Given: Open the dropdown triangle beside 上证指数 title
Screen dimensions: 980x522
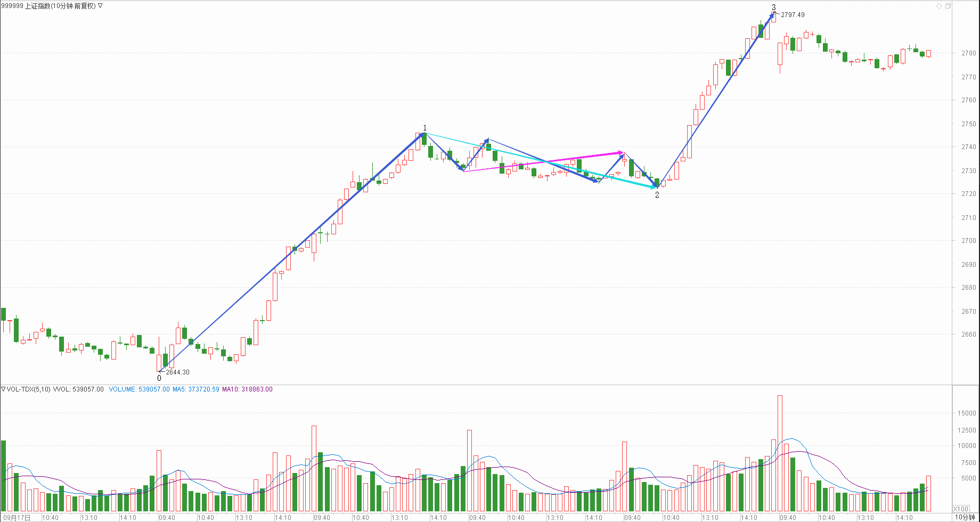Looking at the screenshot, I should (x=101, y=6).
